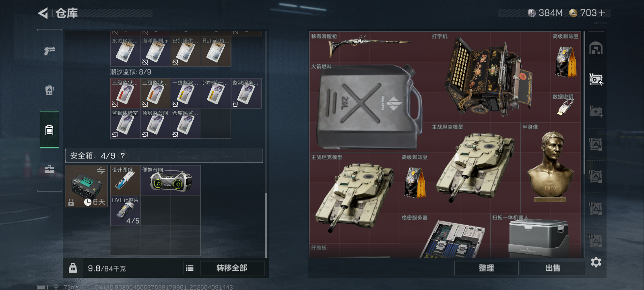Click the 出售 sell button
Image resolution: width=644 pixels, height=290 pixels.
(553, 268)
